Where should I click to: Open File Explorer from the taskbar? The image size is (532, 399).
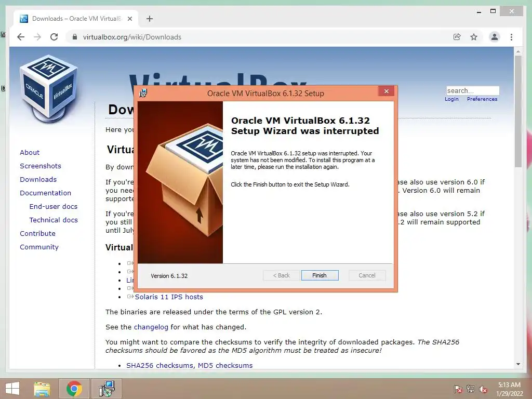(x=42, y=389)
